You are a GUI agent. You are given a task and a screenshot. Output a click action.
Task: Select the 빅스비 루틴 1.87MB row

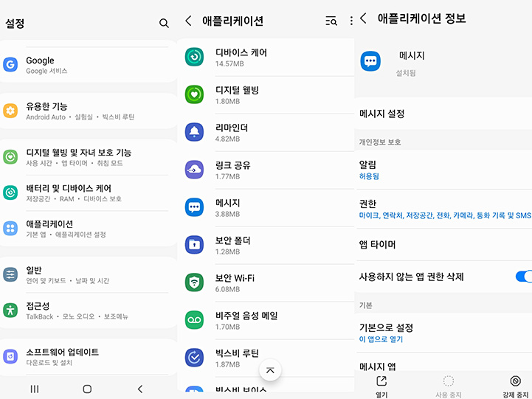pos(266,358)
